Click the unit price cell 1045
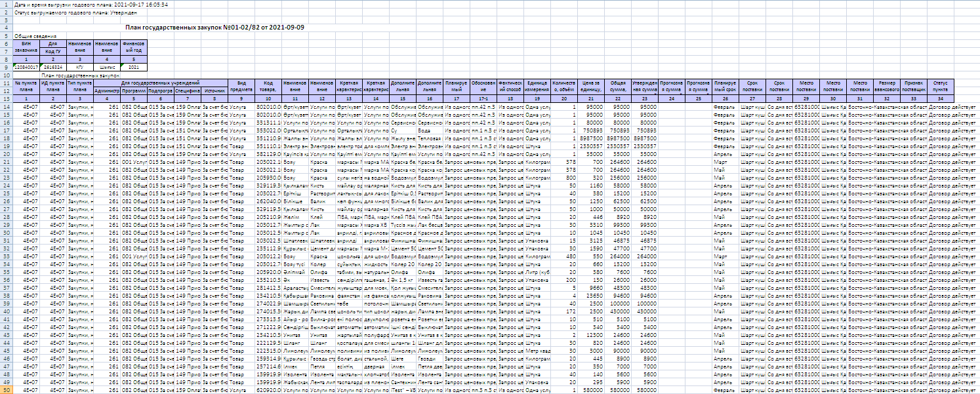 coord(591,232)
